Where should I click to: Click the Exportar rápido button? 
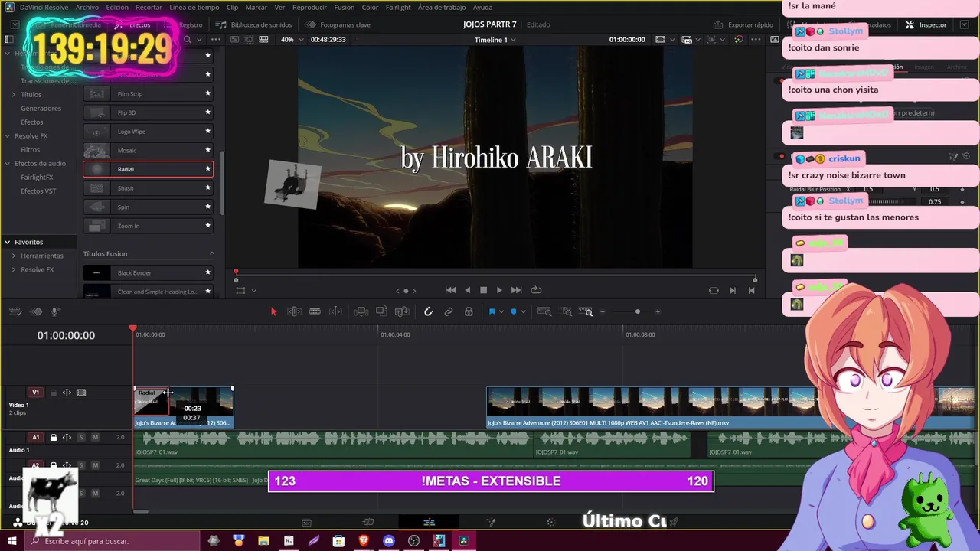pyautogui.click(x=743, y=24)
